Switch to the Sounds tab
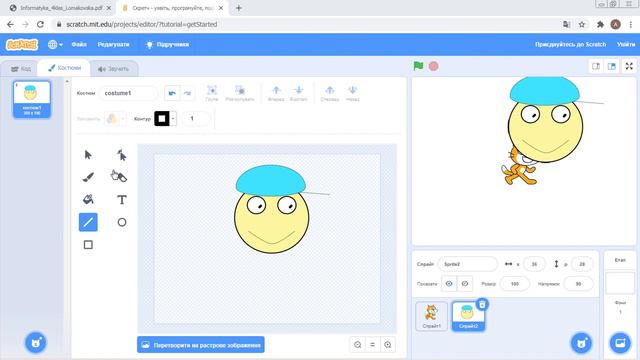The width and height of the screenshot is (640, 360). 113,69
